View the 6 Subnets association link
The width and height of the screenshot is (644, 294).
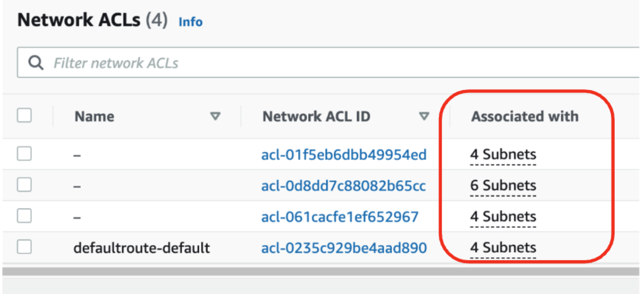pyautogui.click(x=503, y=185)
